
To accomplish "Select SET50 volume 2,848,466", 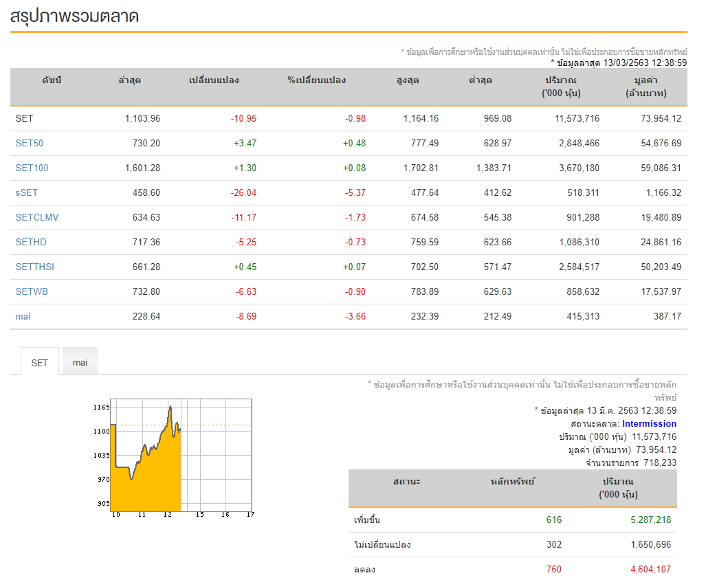I will (580, 143).
